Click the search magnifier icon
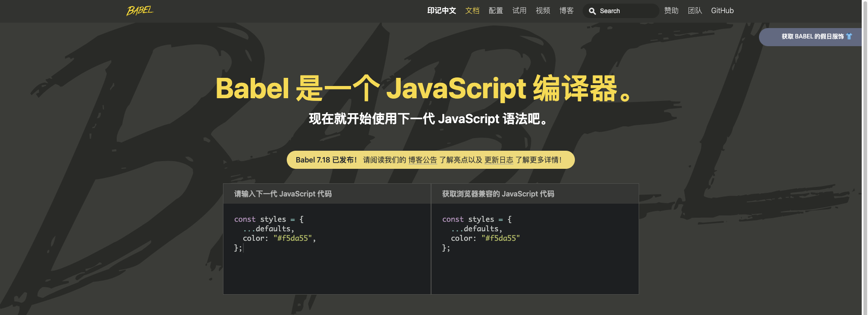 click(x=592, y=11)
